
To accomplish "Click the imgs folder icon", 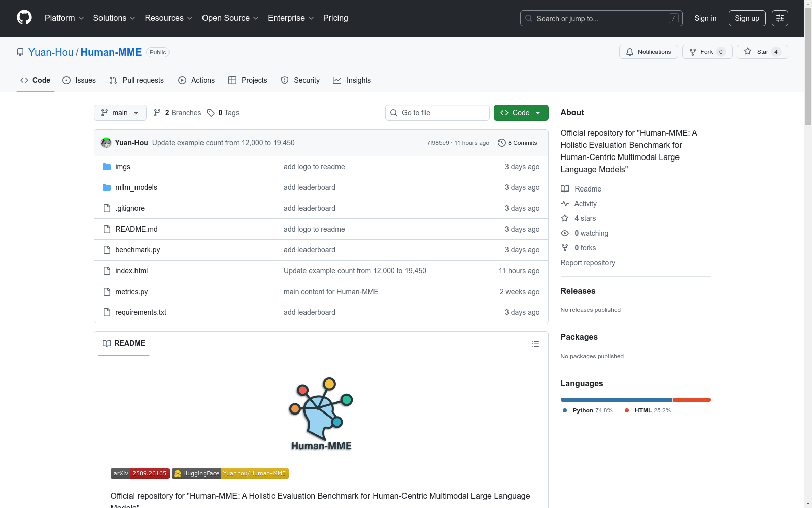I will 107,167.
